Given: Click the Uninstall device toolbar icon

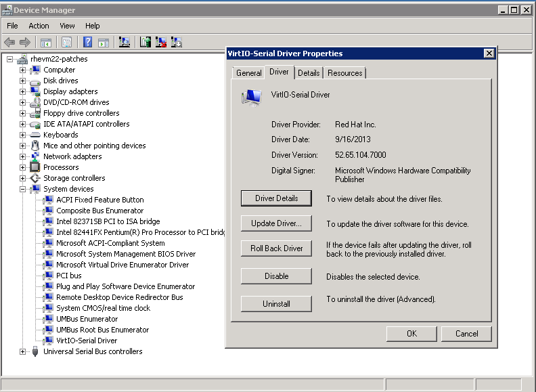Looking at the screenshot, I should click(x=161, y=43).
